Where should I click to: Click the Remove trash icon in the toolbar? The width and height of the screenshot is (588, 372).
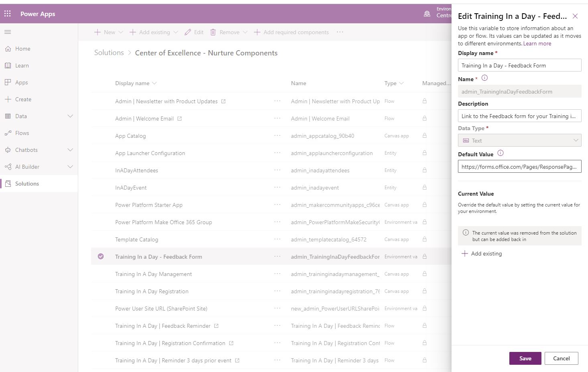tap(213, 32)
